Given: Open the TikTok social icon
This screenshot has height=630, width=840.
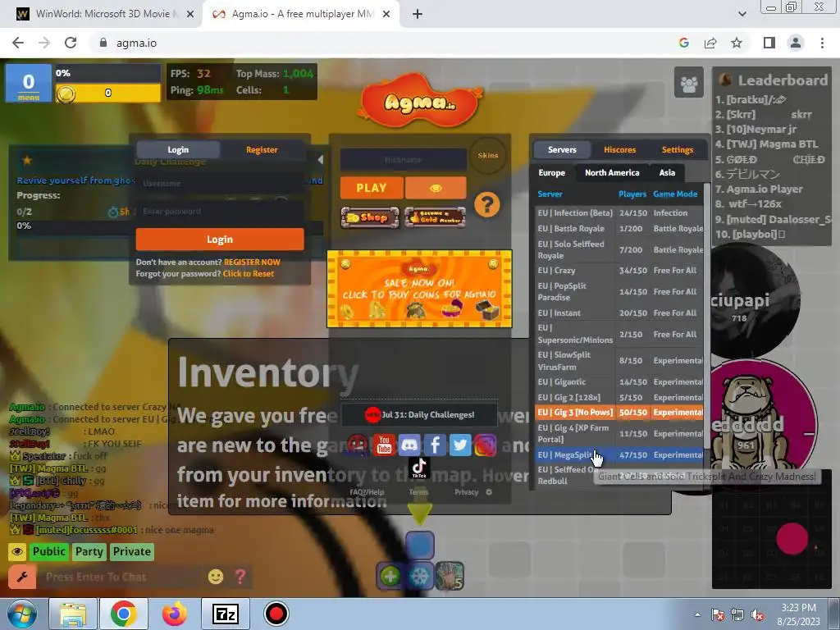Looking at the screenshot, I should point(419,468).
